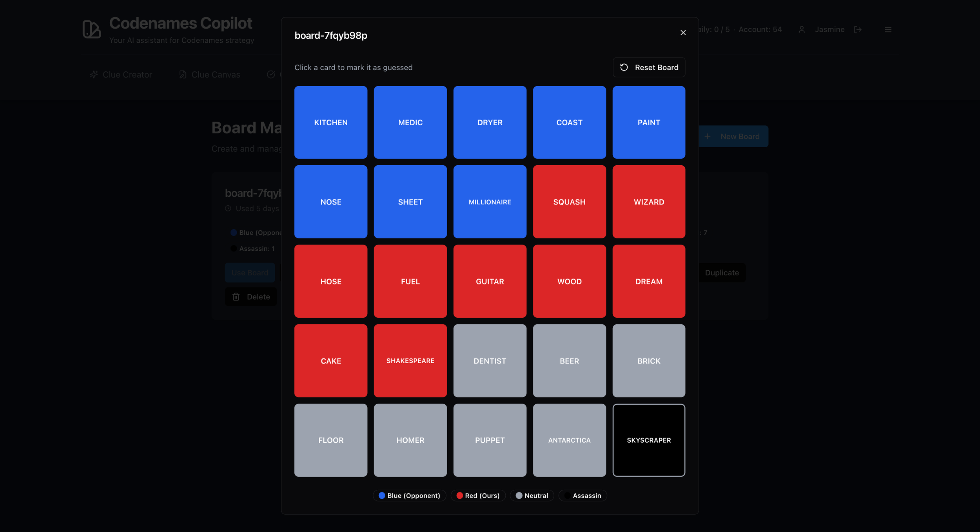
Task: Click the SHAKESPEARE red card
Action: pos(410,360)
